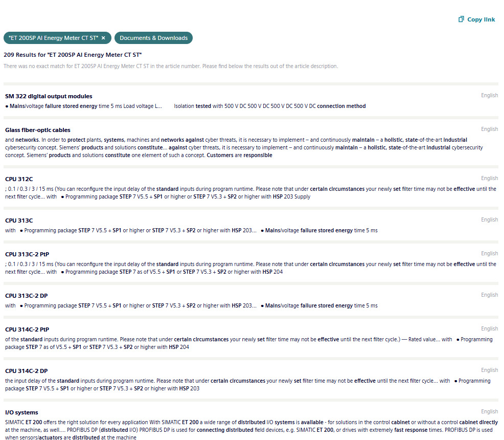Open the CPU 314C-2 PtP result

tap(27, 329)
